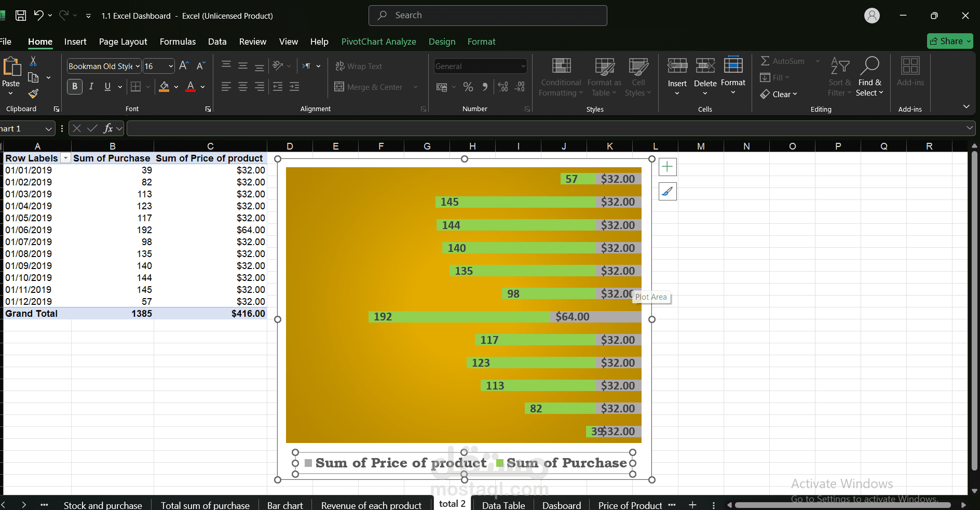The image size is (980, 510).
Task: Switch to the Formulas tab
Action: [x=178, y=42]
